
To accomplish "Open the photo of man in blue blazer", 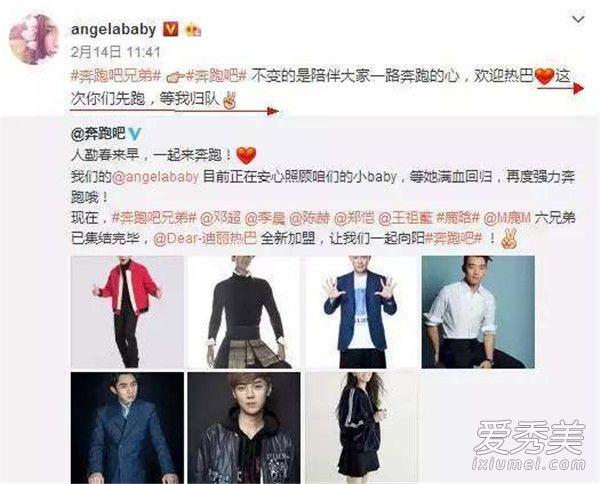I will [360, 312].
